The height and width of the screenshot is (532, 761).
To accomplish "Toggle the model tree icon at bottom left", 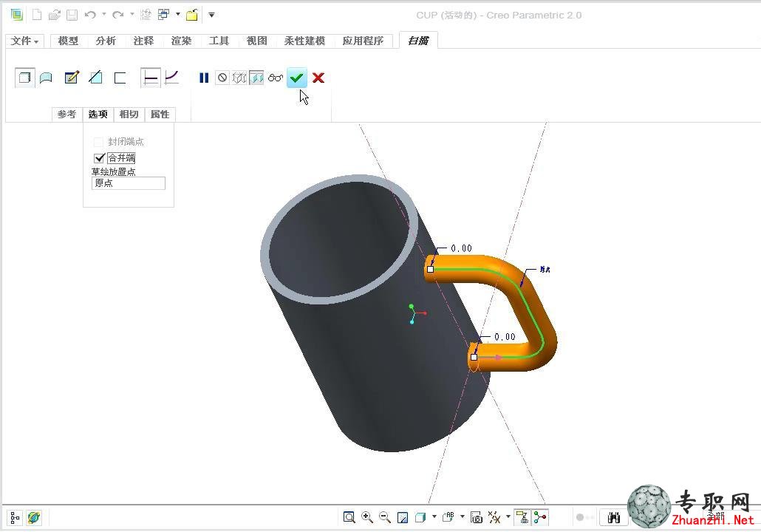I will [15, 518].
